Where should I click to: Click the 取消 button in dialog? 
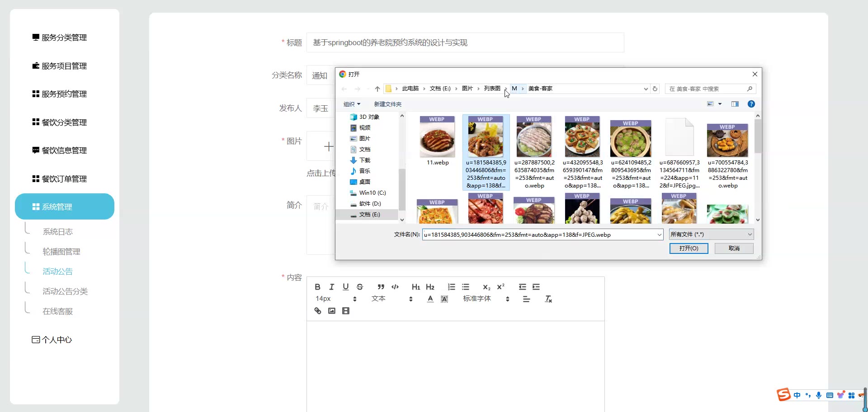(734, 248)
